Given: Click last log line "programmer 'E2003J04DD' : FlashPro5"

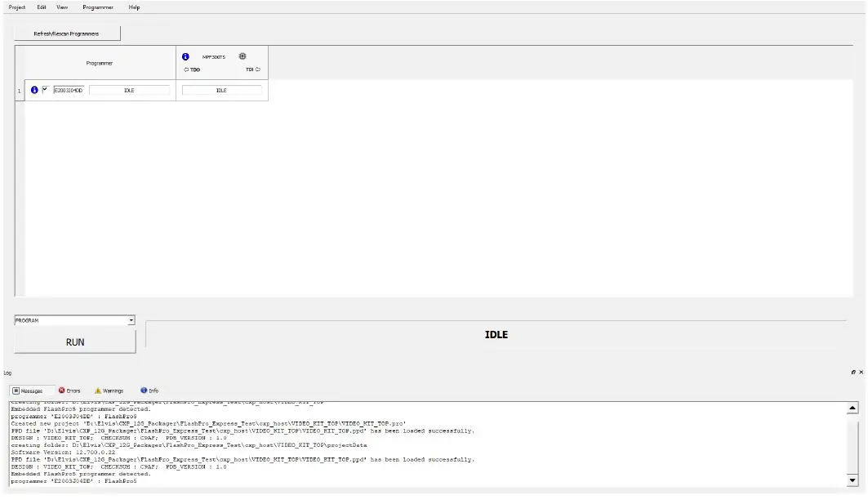Looking at the screenshot, I should coord(73,481).
